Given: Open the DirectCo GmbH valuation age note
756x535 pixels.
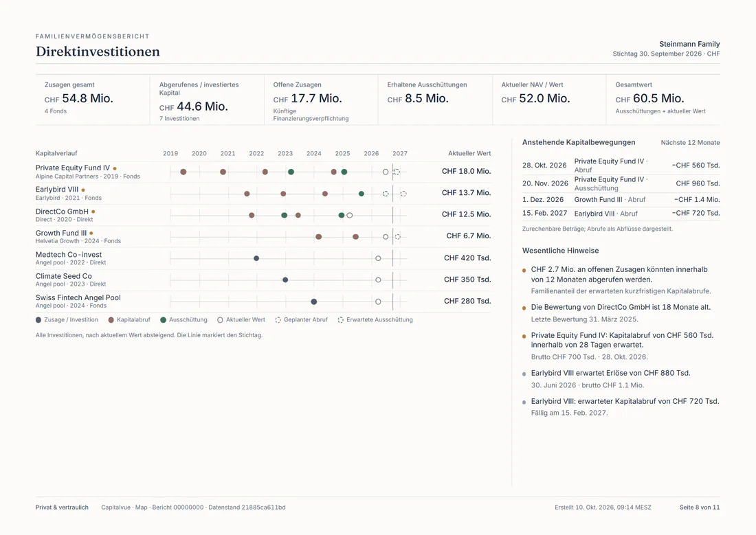Looking at the screenshot, I should [x=621, y=312].
